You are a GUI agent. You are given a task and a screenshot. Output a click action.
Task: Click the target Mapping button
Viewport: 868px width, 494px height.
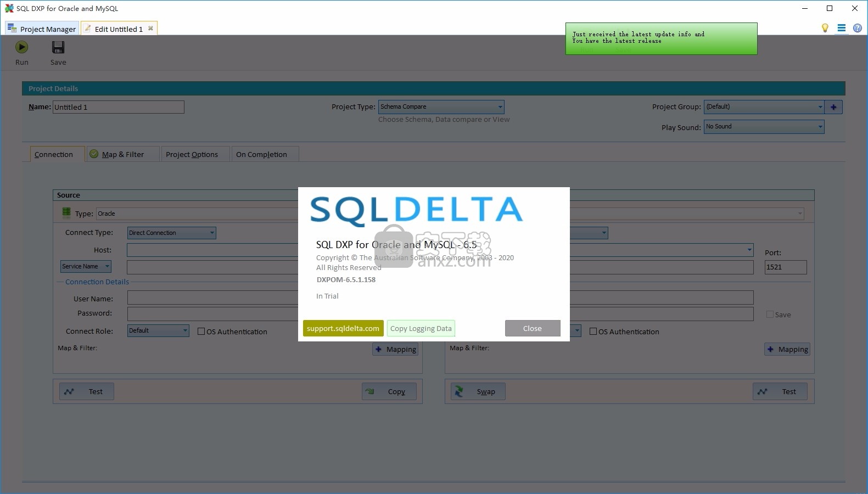(x=787, y=349)
